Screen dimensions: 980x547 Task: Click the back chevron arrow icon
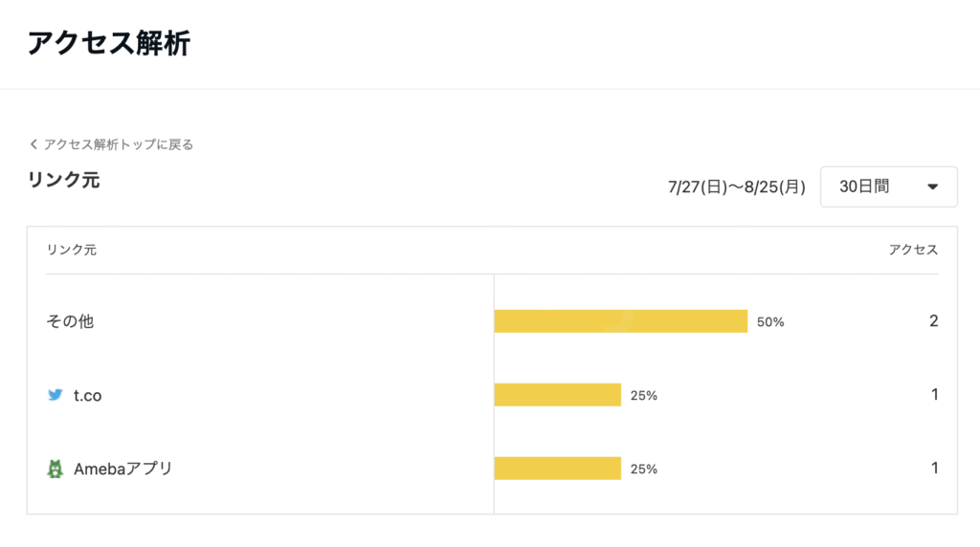point(33,144)
